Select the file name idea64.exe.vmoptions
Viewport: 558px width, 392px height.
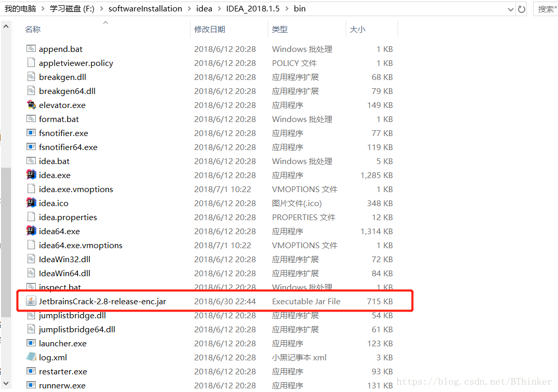pyautogui.click(x=80, y=245)
